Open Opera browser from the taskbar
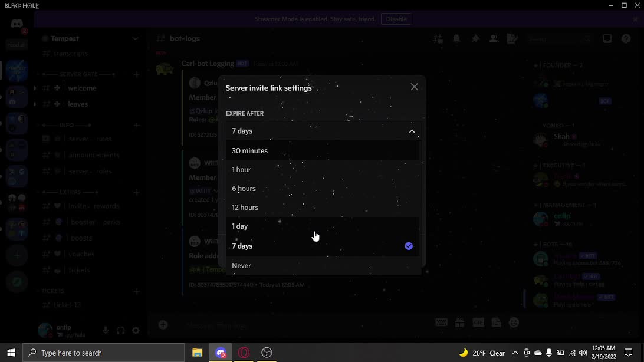 click(x=244, y=353)
